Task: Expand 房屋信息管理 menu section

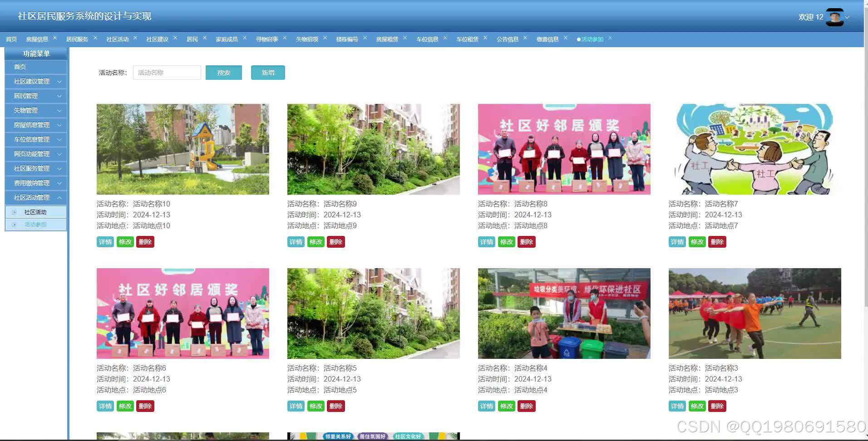Action: 36,125
